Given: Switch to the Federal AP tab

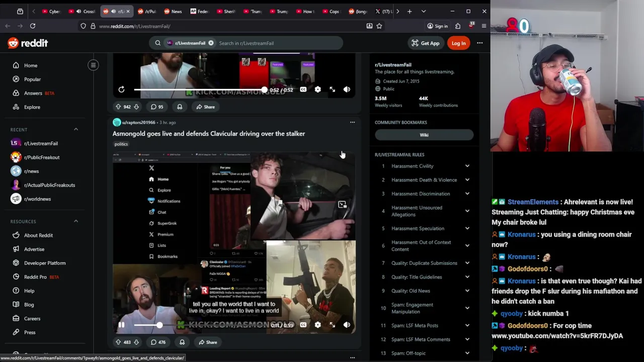Looking at the screenshot, I should click(199, 11).
